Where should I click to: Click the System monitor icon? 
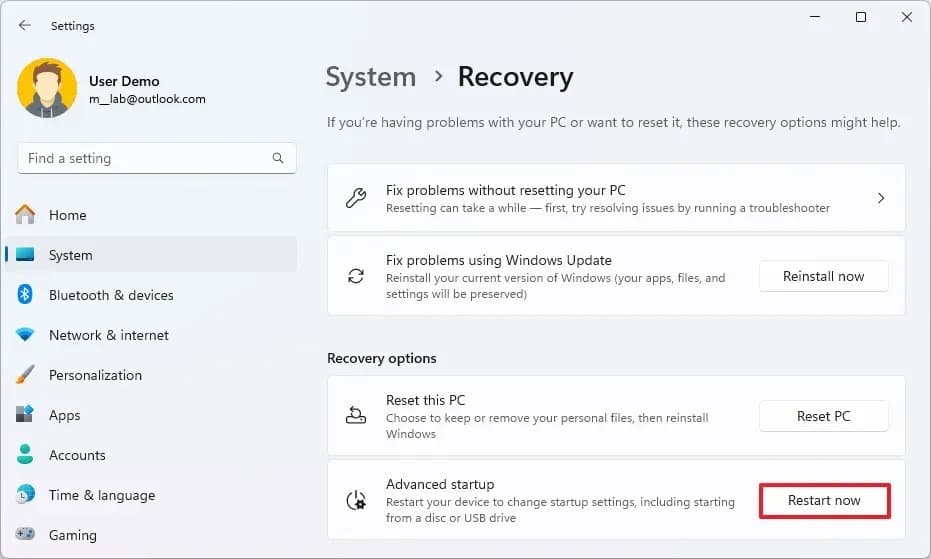(x=25, y=254)
